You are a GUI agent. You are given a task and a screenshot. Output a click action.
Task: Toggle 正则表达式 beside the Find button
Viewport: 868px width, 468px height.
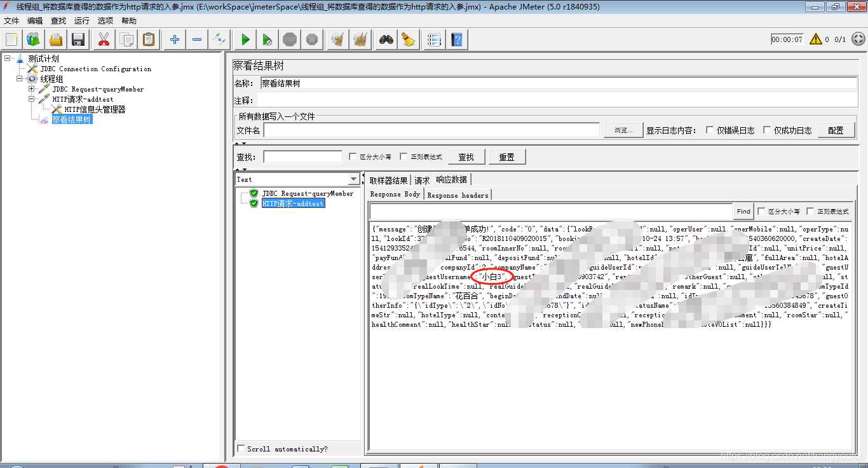coord(810,211)
